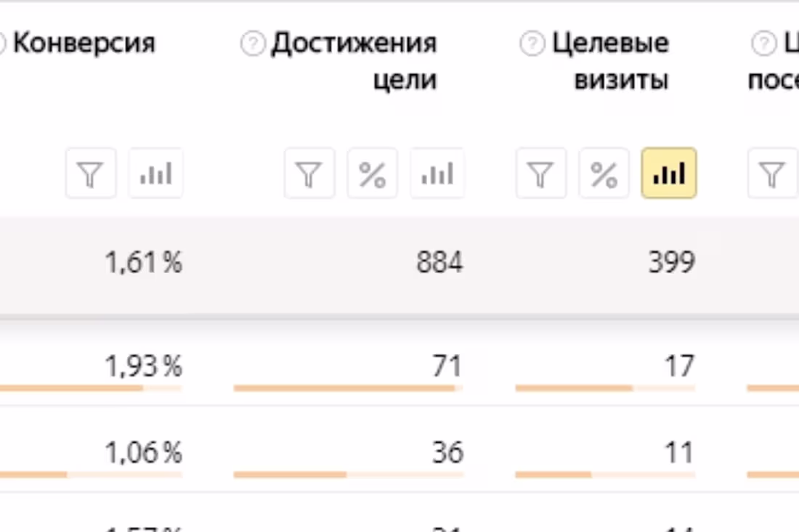Sort by Целевые визиты column header

click(610, 61)
